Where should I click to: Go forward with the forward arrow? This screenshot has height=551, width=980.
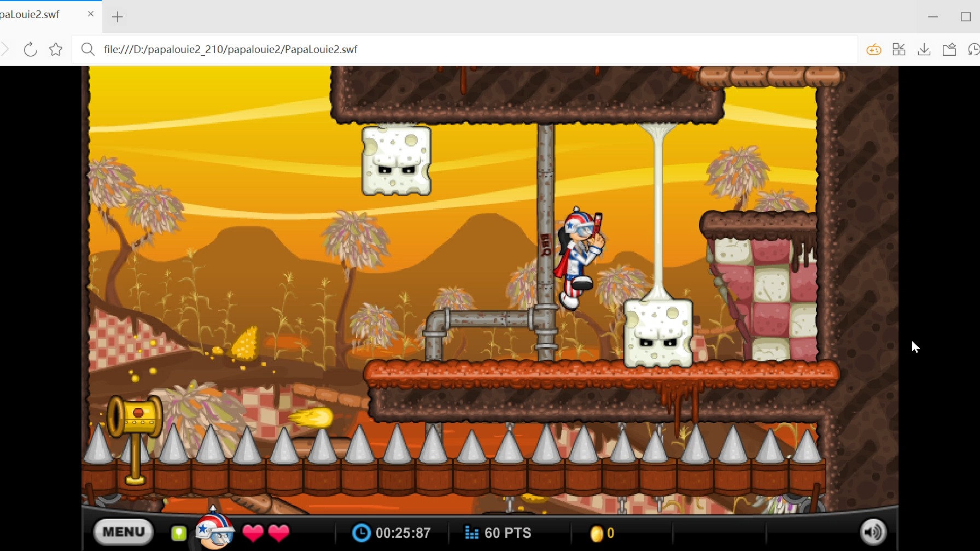click(x=5, y=49)
